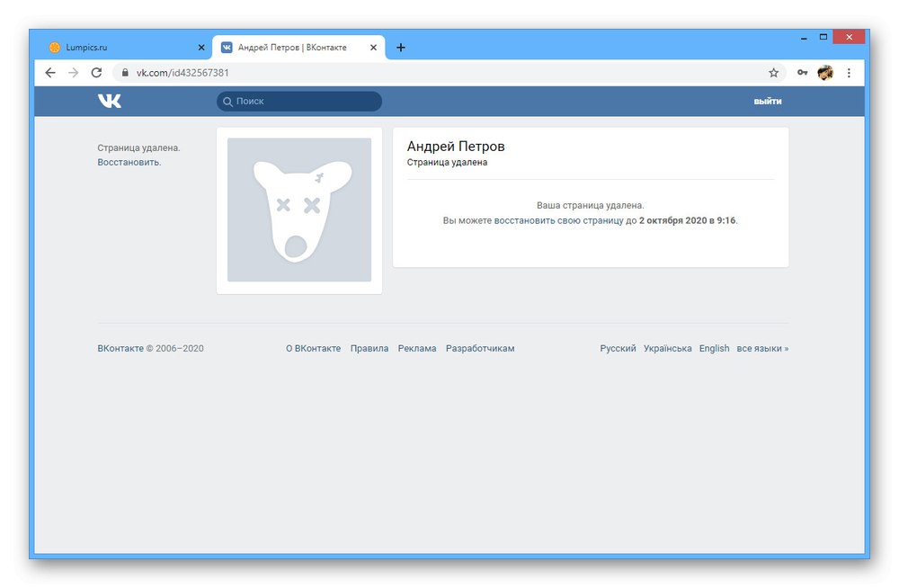The image size is (899, 588).
Task: Click the padlock site info icon
Action: 124,73
